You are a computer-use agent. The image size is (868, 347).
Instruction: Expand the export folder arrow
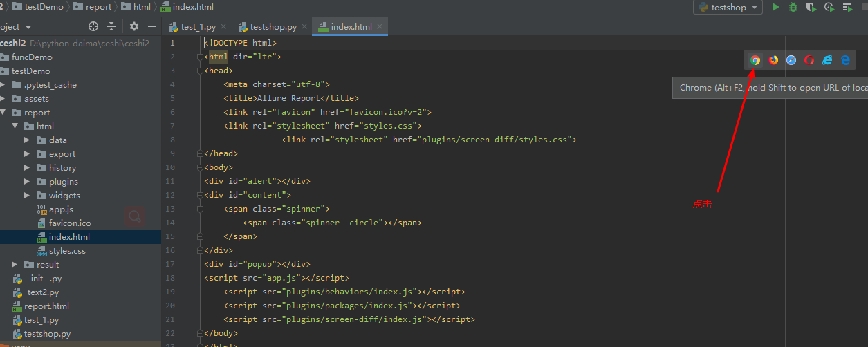(x=27, y=153)
